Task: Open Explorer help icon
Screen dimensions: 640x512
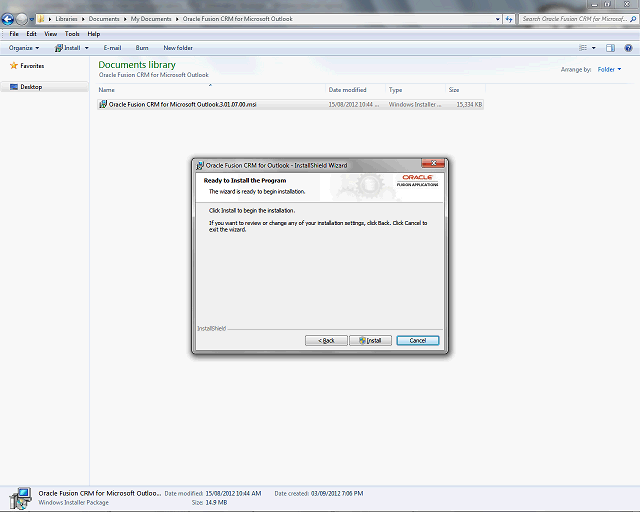Action: 628,48
